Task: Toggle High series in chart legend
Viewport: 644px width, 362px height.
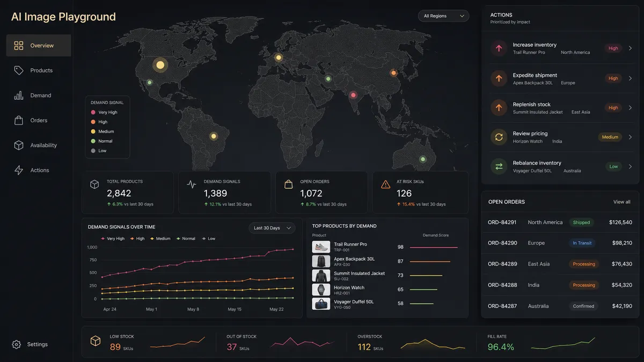Action: coord(137,239)
